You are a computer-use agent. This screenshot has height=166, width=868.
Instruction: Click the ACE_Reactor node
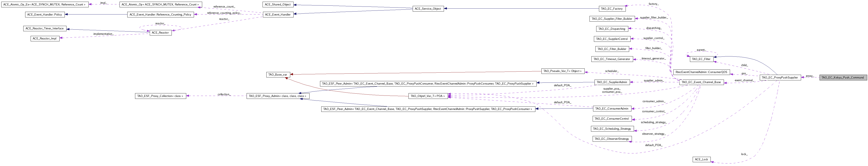(x=160, y=33)
